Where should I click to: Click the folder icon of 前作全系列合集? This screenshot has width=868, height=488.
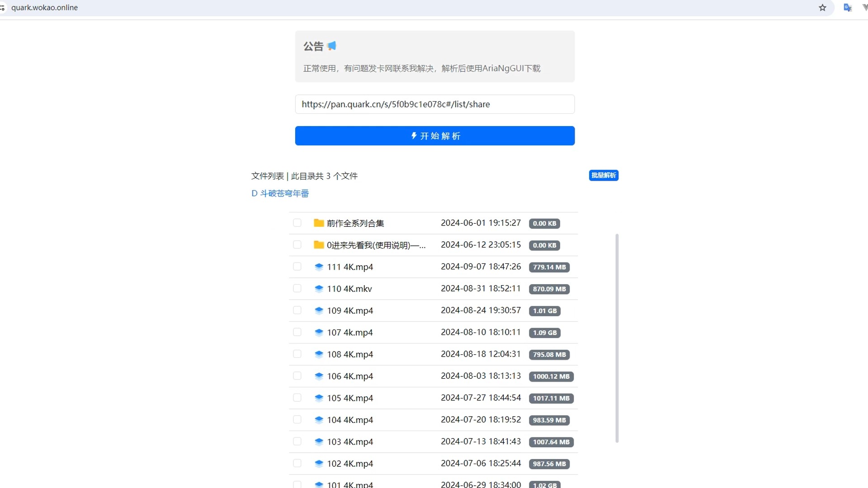click(319, 223)
